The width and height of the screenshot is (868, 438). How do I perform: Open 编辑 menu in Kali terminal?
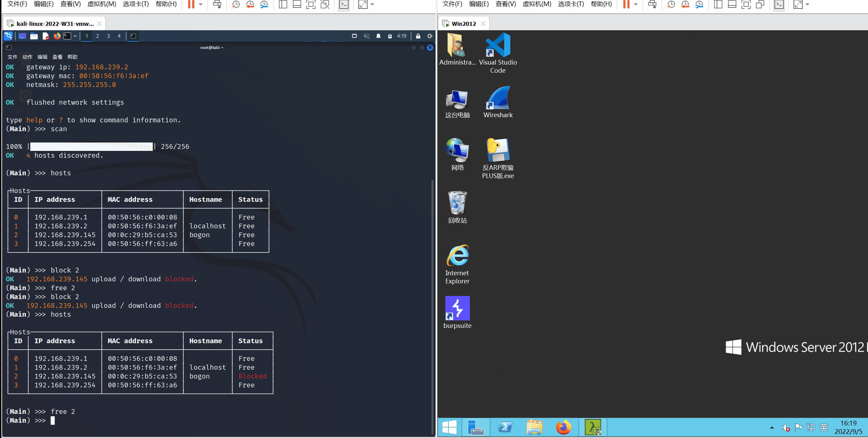click(x=42, y=57)
